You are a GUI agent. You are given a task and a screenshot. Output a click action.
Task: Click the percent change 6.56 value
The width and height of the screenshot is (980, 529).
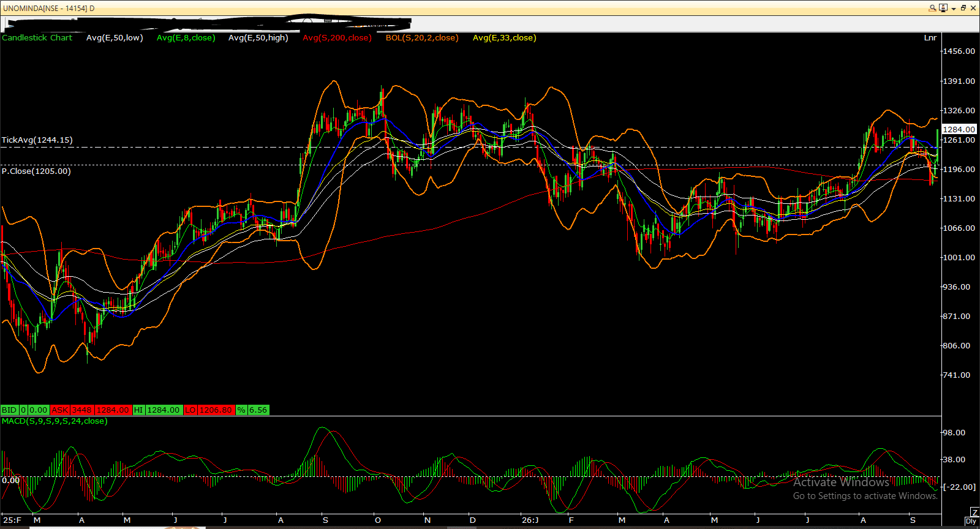(258, 410)
